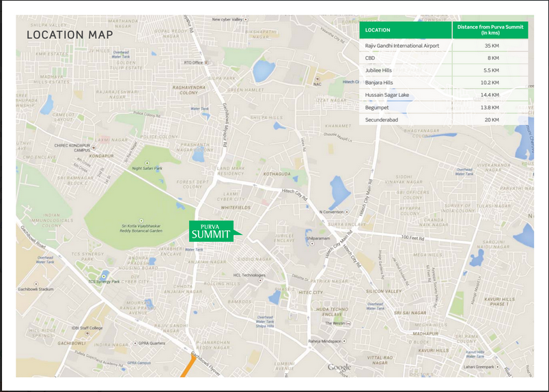Click the SIDDIQ NAGAR area label

coord(255,260)
